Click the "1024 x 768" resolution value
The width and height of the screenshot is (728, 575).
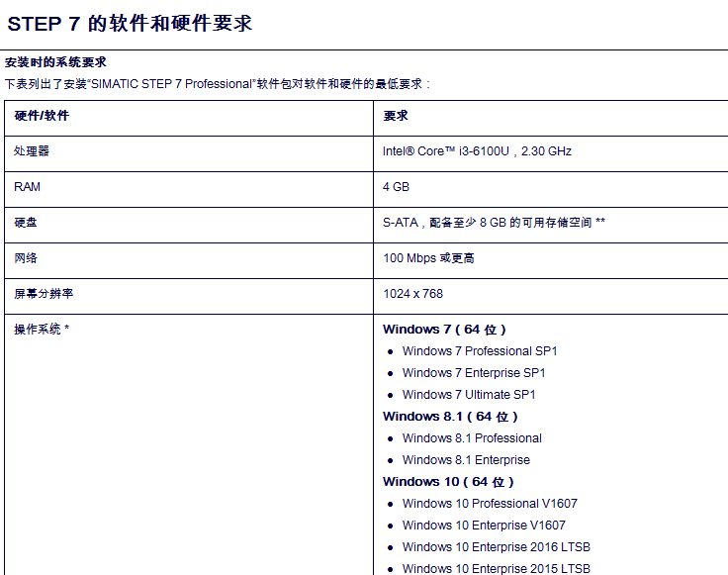point(412,294)
